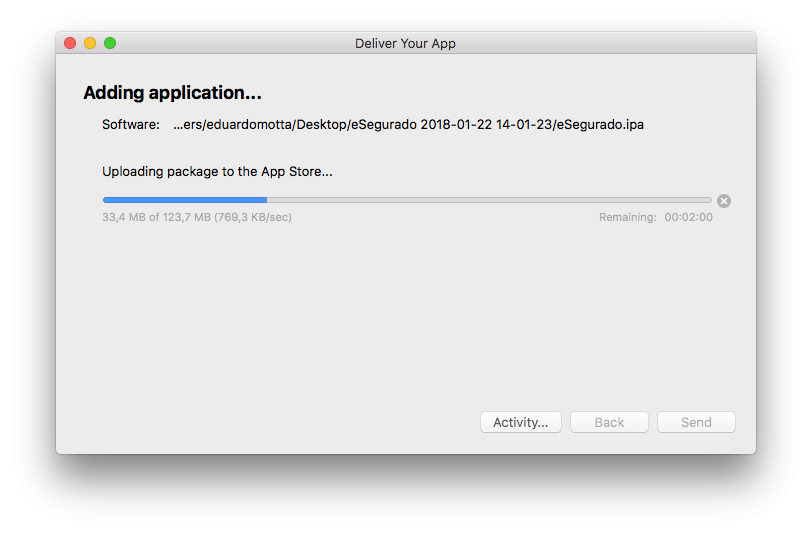The image size is (812, 534).
Task: Click the "Remaining:" label
Action: coord(628,217)
